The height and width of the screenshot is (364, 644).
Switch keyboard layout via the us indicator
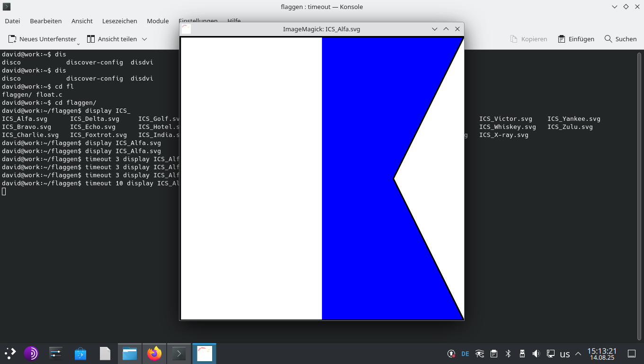(564, 354)
